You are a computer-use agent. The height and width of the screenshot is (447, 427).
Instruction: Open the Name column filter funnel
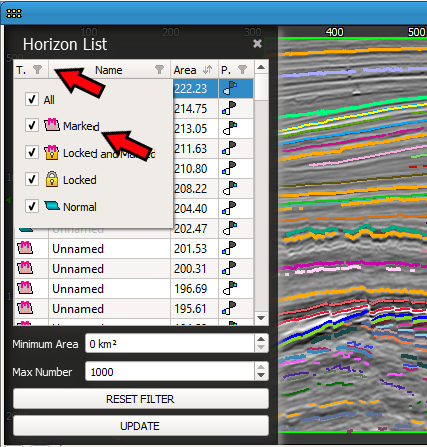click(159, 70)
